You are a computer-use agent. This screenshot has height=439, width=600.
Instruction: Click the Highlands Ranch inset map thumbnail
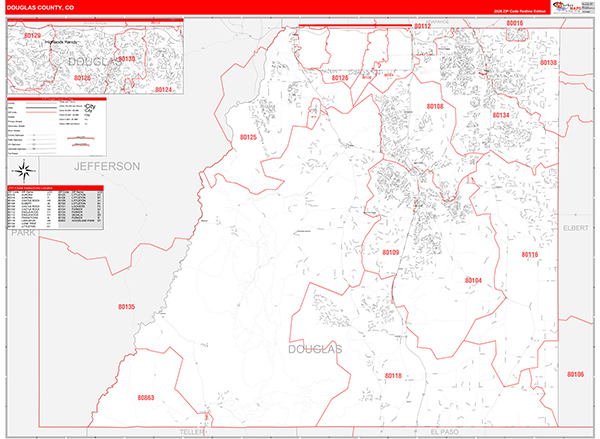pyautogui.click(x=95, y=56)
